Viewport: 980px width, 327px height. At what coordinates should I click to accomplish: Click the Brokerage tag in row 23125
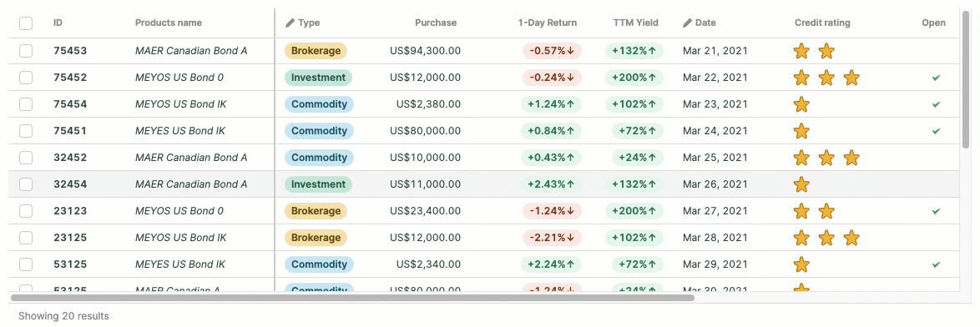[x=316, y=238]
